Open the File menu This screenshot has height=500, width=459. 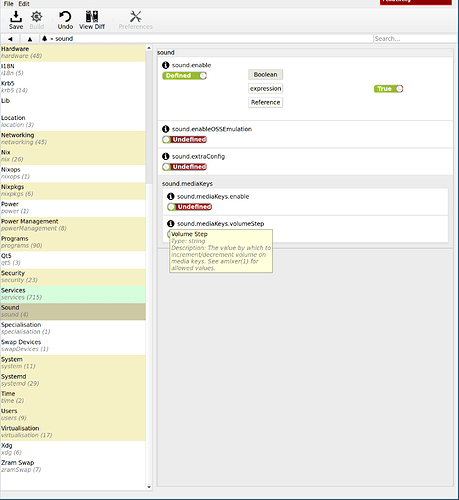point(8,4)
